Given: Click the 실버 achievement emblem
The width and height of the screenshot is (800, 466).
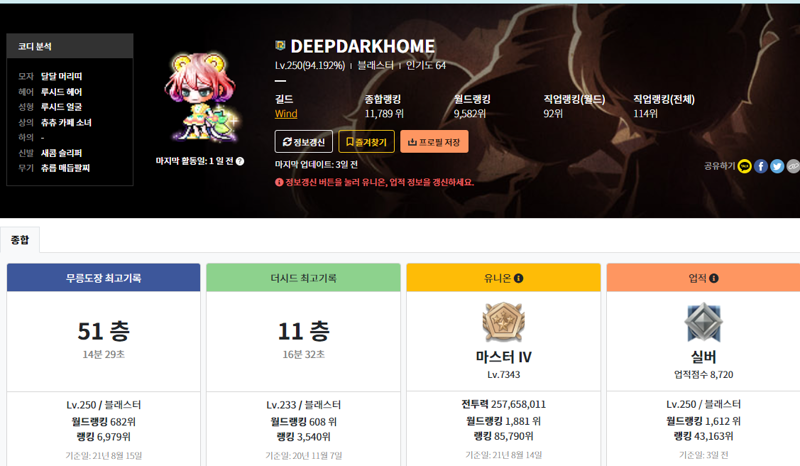Looking at the screenshot, I should click(x=703, y=322).
